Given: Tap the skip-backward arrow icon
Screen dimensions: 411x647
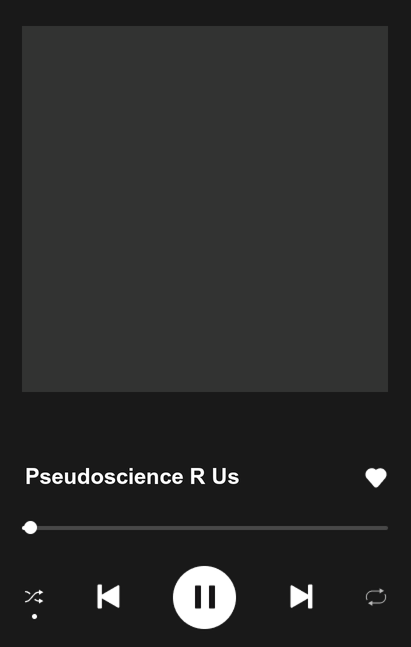Looking at the screenshot, I should [x=109, y=596].
